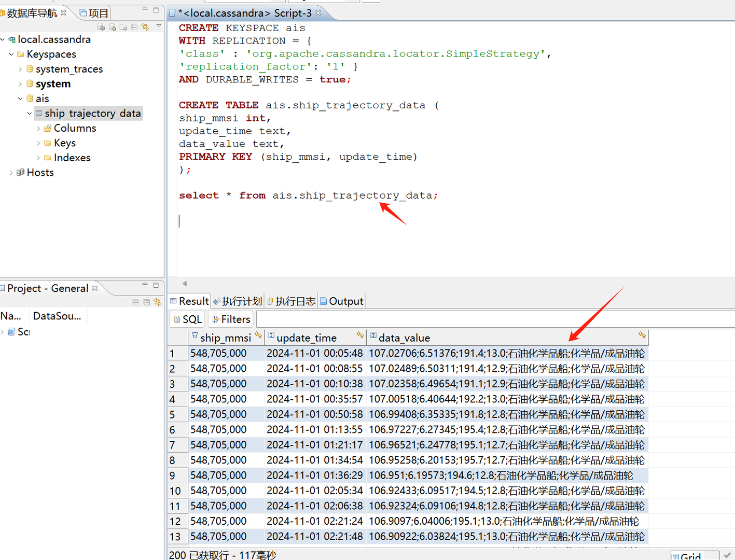Open the database navigator view menu arrow

tap(159, 26)
